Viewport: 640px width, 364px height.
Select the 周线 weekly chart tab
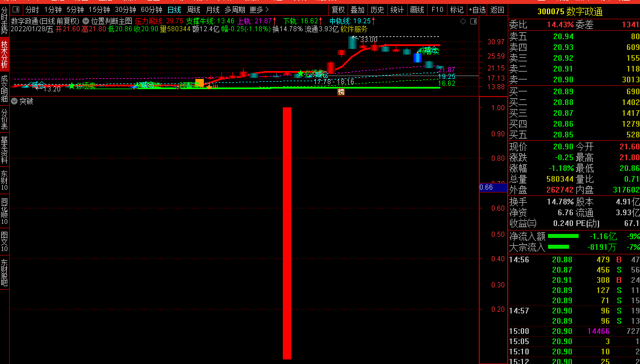pyautogui.click(x=194, y=10)
